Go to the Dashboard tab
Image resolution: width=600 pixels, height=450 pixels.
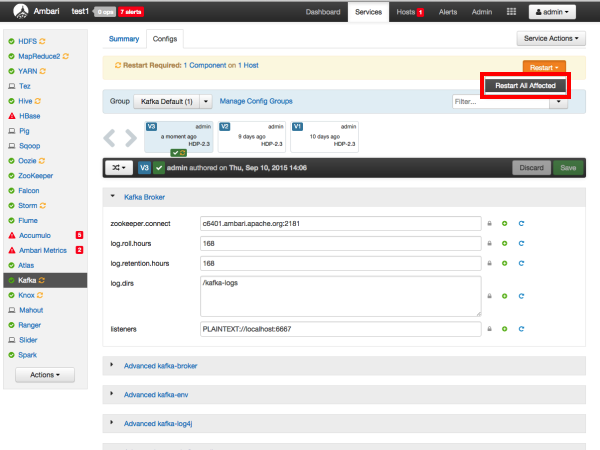[323, 12]
